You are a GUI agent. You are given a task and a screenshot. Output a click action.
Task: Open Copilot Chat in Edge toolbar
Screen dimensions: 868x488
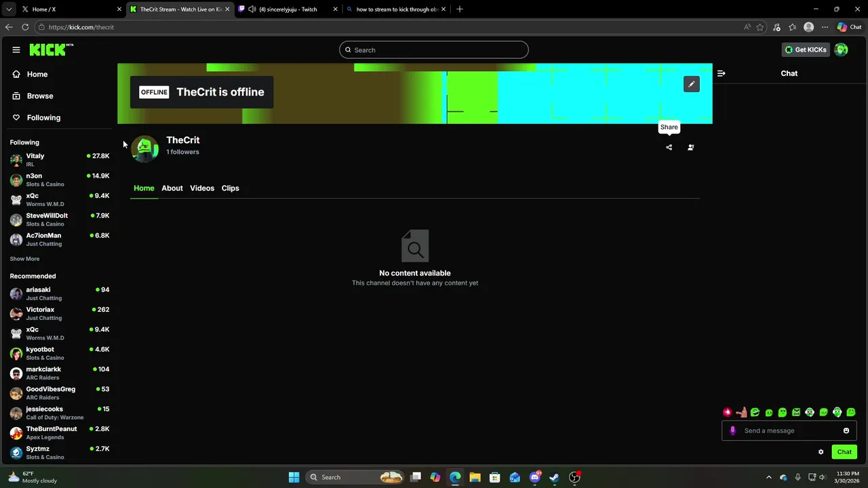tap(849, 27)
